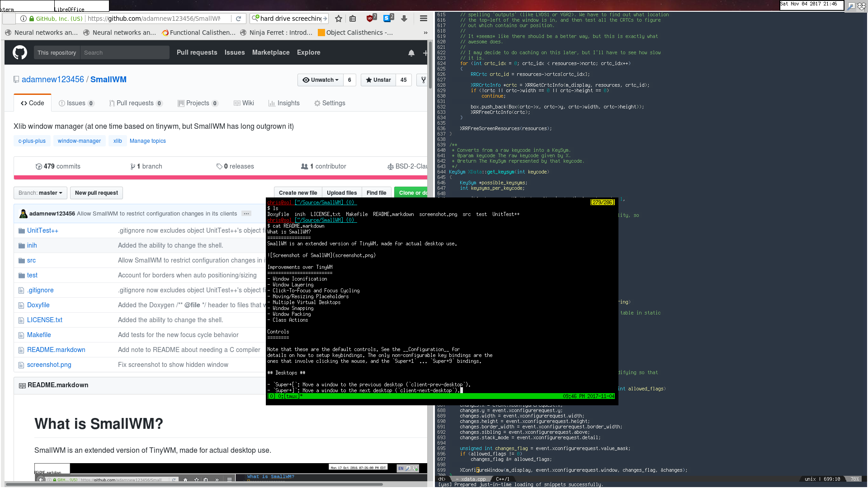Open the GitHub Octocat home logo

(20, 52)
